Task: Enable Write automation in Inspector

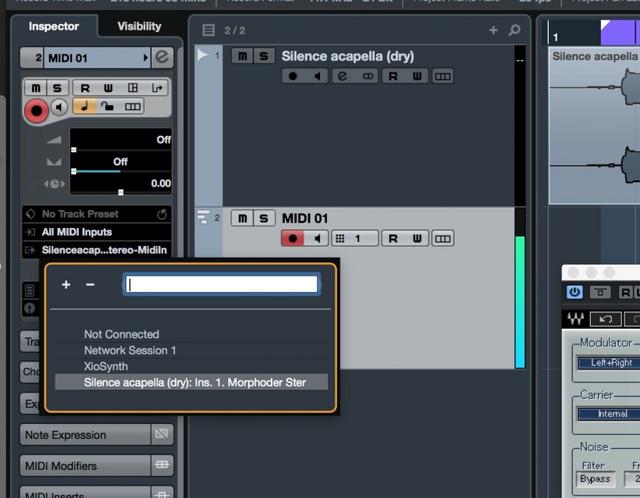Action: pyautogui.click(x=108, y=88)
